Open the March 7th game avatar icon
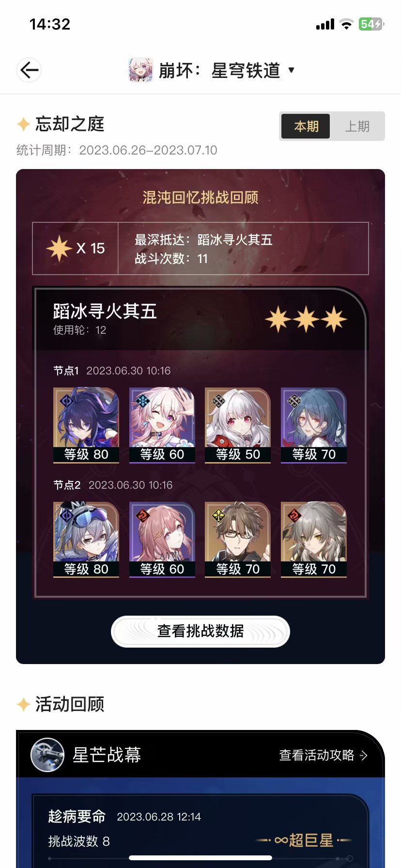Screen dimensions: 401x868 (x=140, y=70)
